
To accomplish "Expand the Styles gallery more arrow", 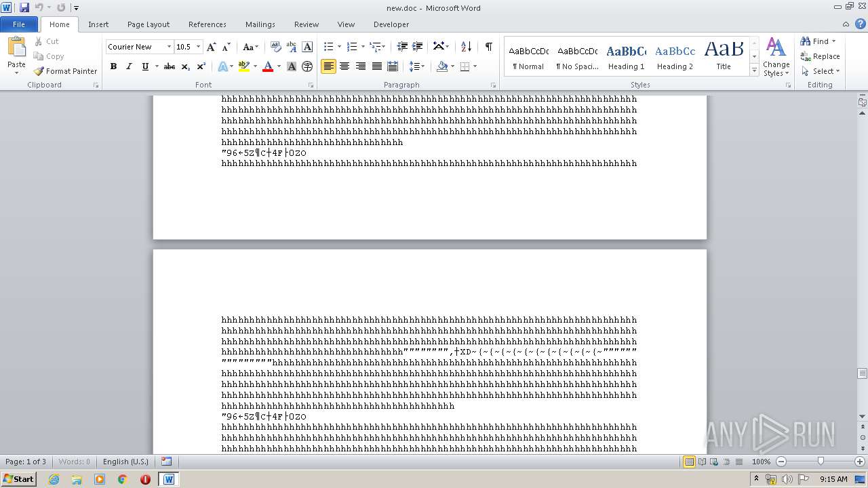I will pyautogui.click(x=754, y=70).
